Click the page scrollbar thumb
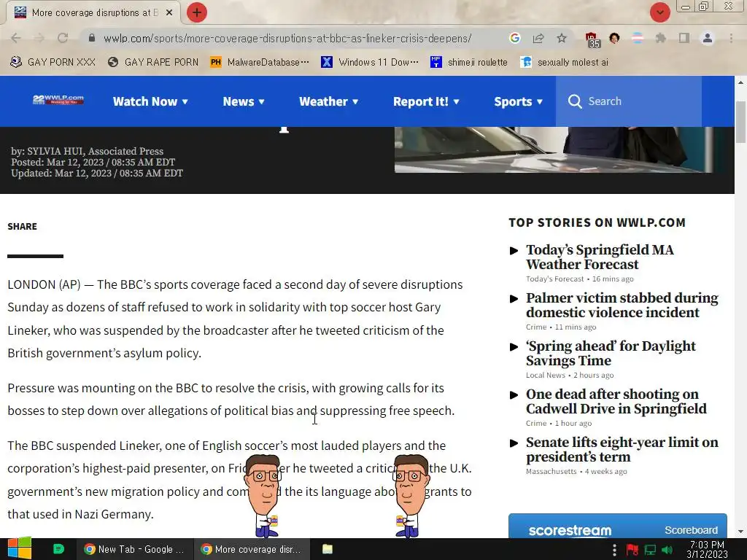The height and width of the screenshot is (560, 747). (740, 122)
